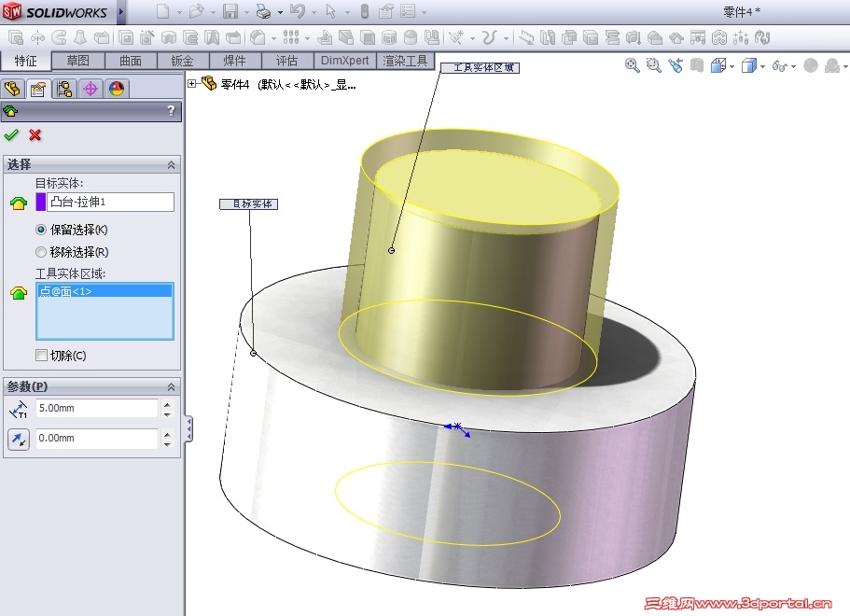Click the purple color swatch beside 凸台-拉伸1
This screenshot has width=850, height=616.
(41, 202)
